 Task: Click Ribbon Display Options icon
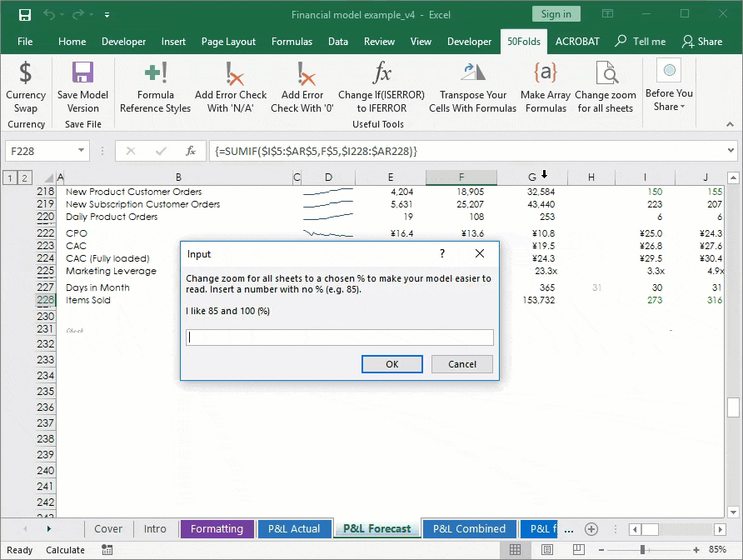(x=607, y=14)
